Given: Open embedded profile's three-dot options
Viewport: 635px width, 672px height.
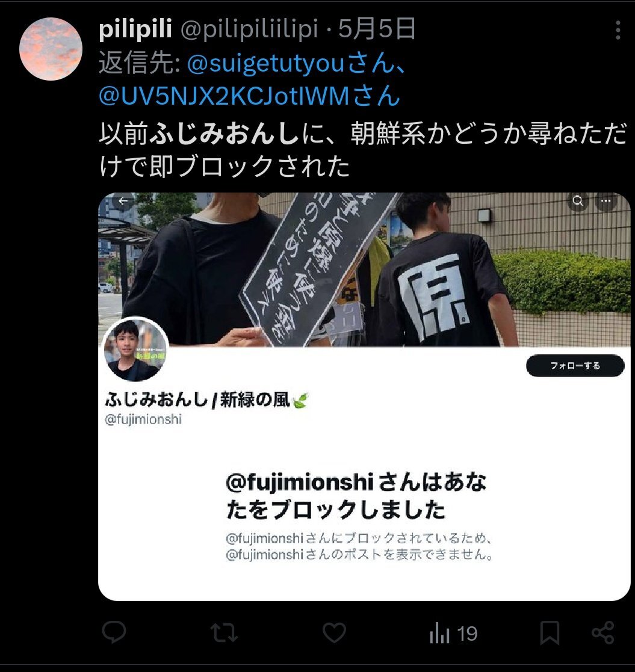Looking at the screenshot, I should [x=606, y=200].
